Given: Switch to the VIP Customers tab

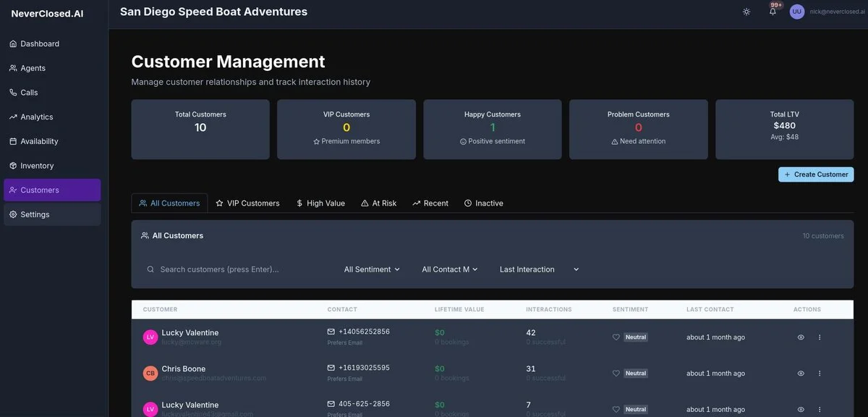Looking at the screenshot, I should tap(247, 203).
